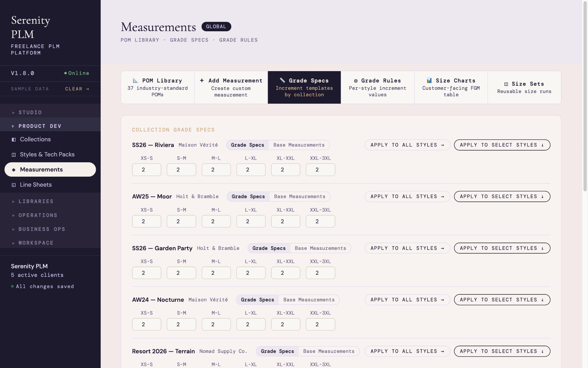Viewport: 588px width, 368px height.
Task: Click the Measurements diamond icon in sidebar
Action: [x=14, y=170]
